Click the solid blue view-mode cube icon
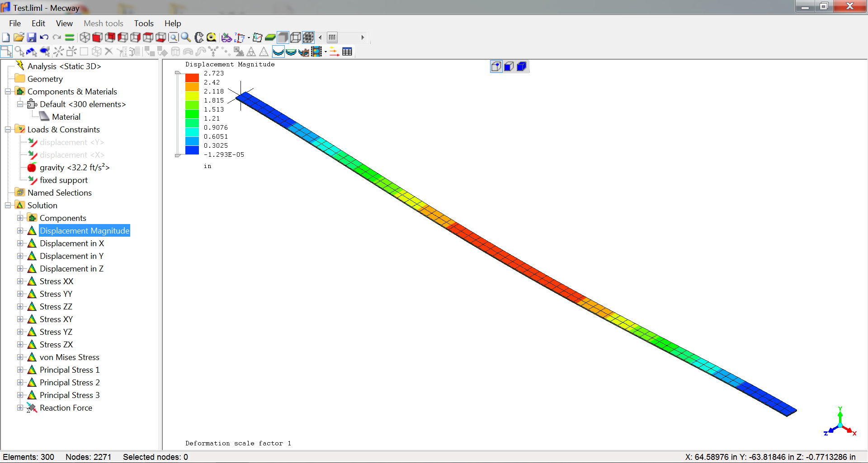The height and width of the screenshot is (463, 868). click(x=522, y=67)
